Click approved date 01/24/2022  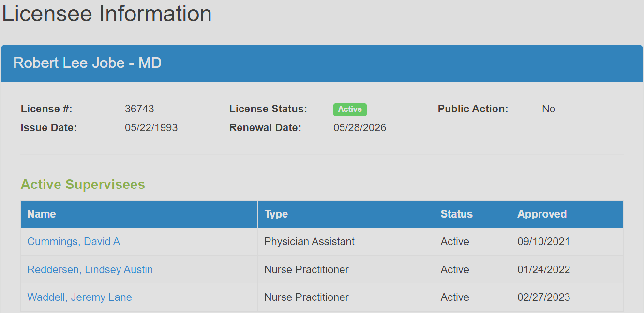(543, 270)
